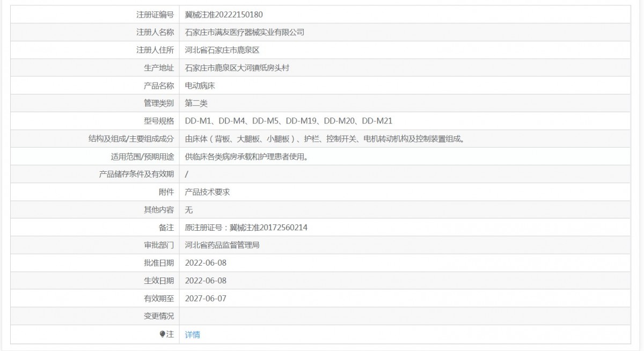Click attachment value 产品技术要求
This screenshot has height=351, width=644.
pos(207,192)
